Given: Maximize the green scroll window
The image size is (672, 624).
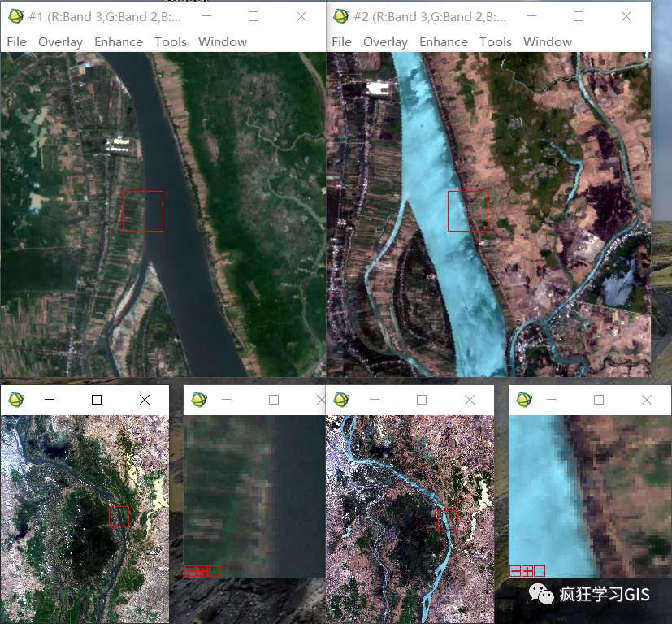Looking at the screenshot, I should pyautogui.click(x=97, y=400).
